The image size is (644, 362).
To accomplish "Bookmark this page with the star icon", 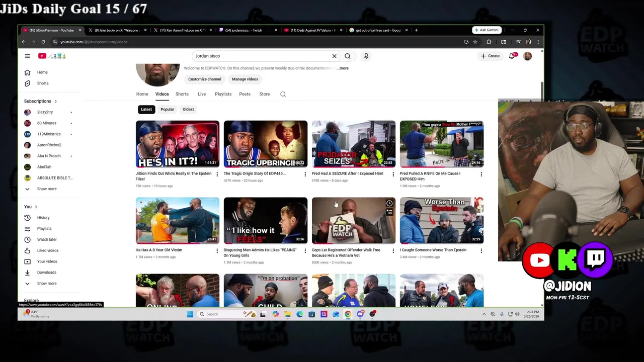I will pos(475,42).
